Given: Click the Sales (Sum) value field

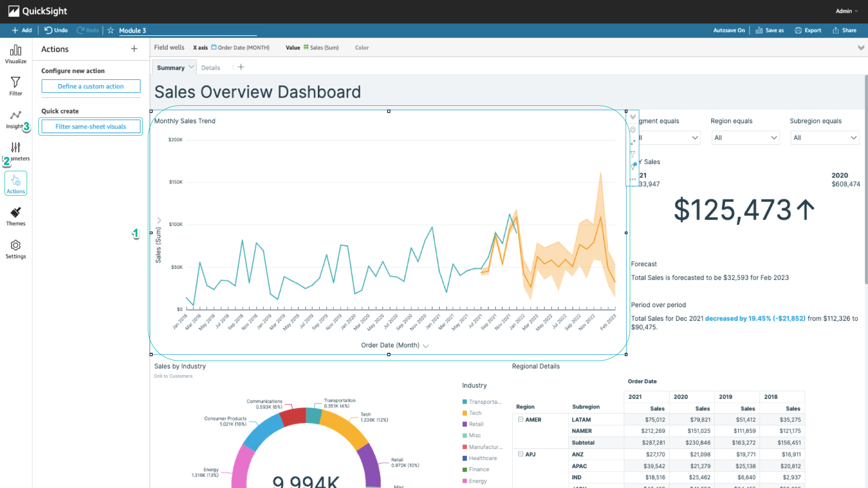Looking at the screenshot, I should point(321,47).
